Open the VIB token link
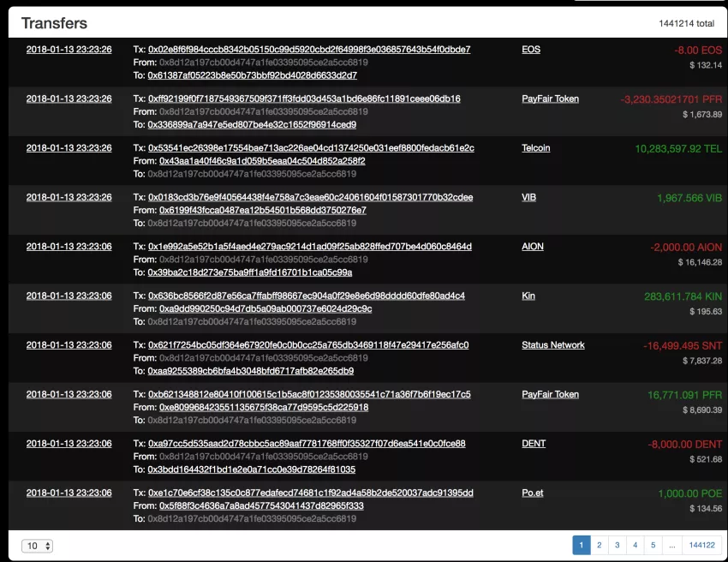 point(528,197)
